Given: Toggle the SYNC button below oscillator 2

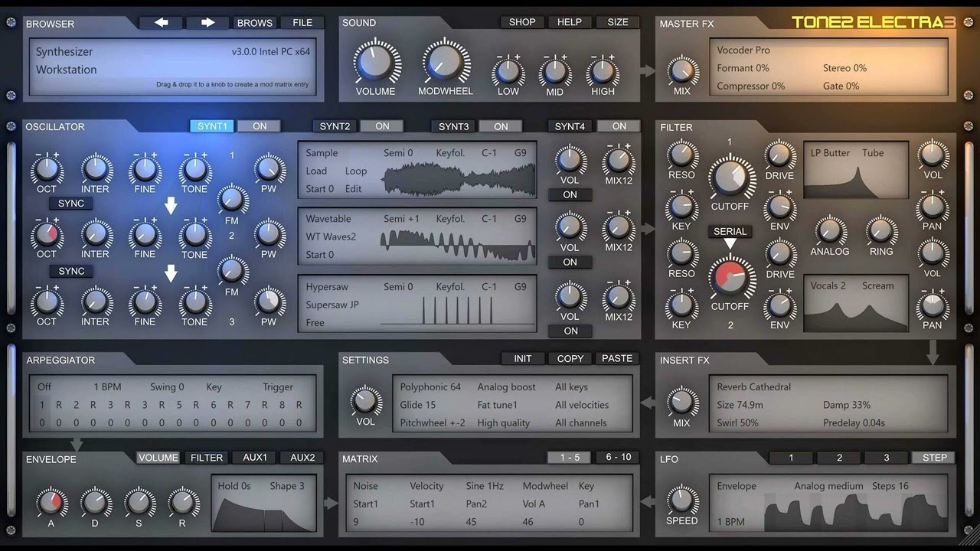Looking at the screenshot, I should point(71,271).
